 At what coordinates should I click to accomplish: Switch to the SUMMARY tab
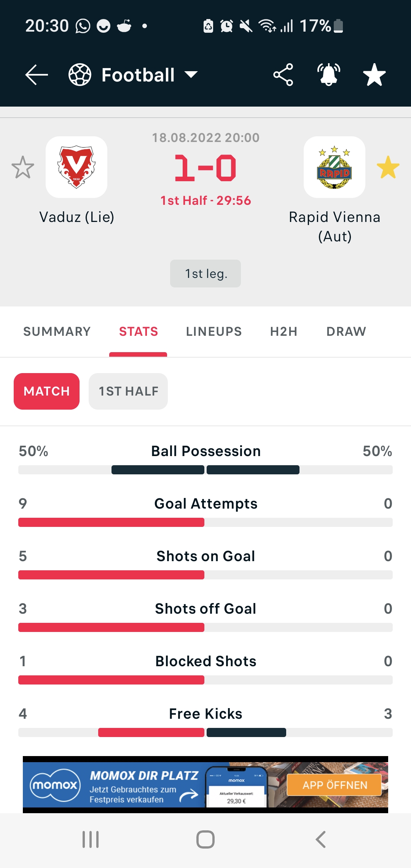57,332
